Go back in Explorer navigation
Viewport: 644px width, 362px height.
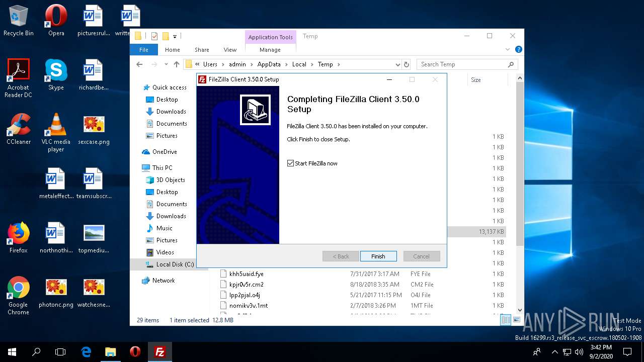(139, 64)
